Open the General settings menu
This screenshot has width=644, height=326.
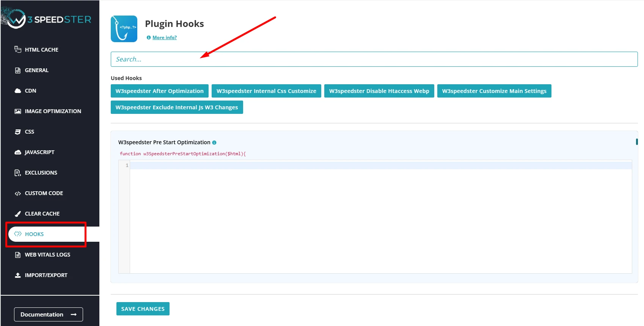pyautogui.click(x=36, y=70)
